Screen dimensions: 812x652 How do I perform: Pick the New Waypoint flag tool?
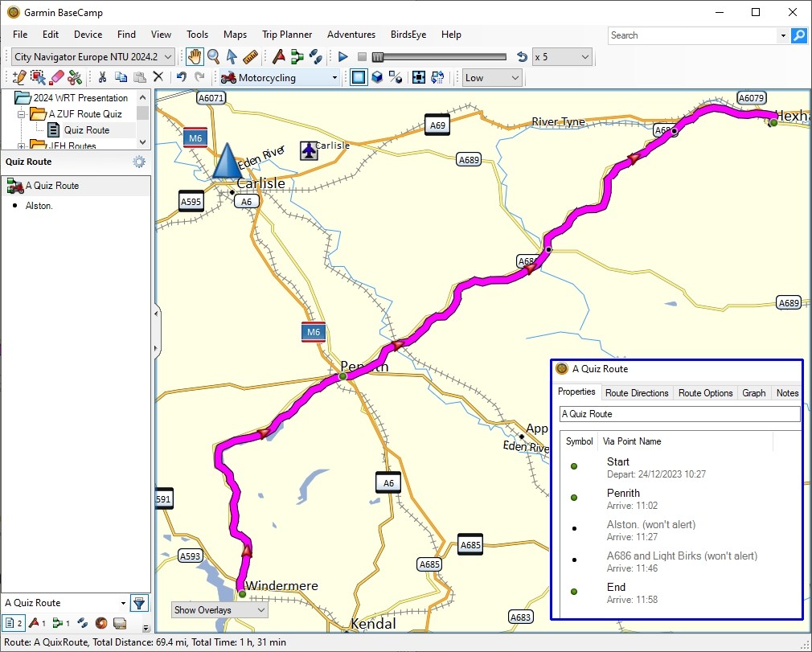[279, 56]
